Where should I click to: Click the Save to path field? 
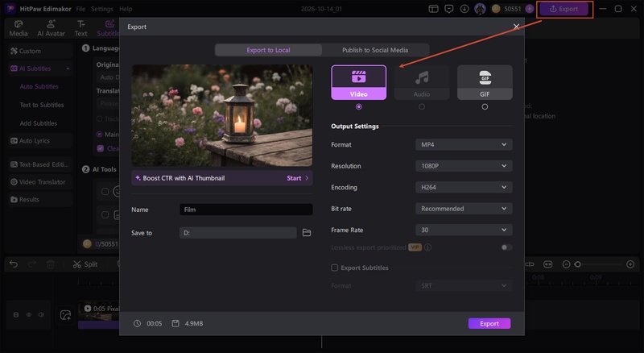(x=237, y=233)
